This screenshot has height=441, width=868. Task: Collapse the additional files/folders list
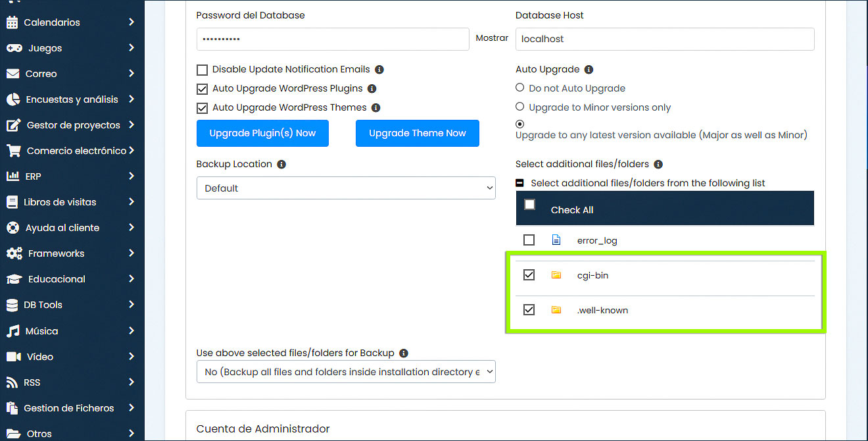pos(519,184)
